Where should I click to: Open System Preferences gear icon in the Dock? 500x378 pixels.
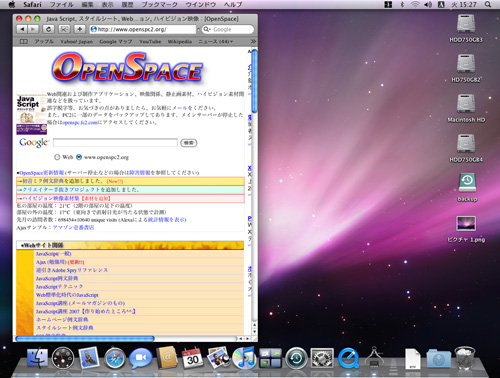click(x=322, y=358)
